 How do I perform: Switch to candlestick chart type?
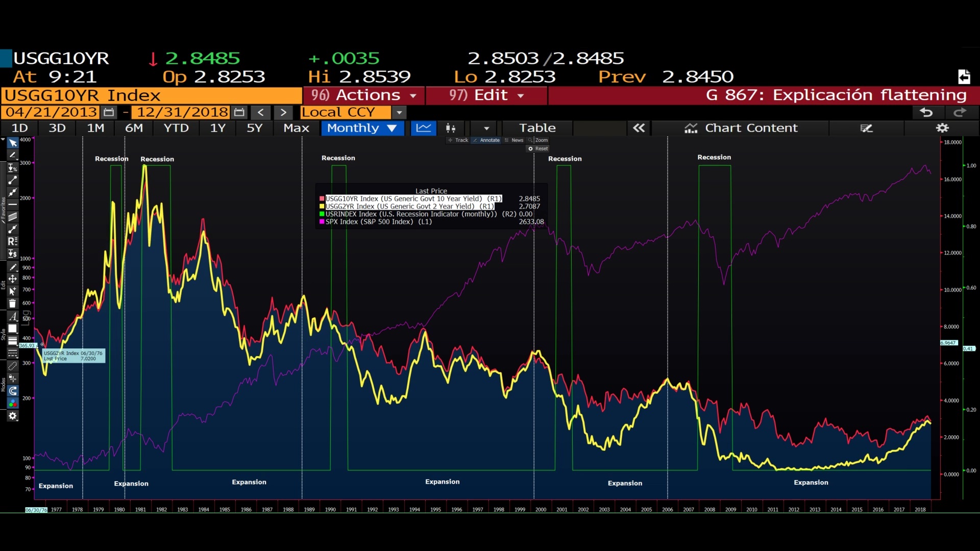(451, 128)
